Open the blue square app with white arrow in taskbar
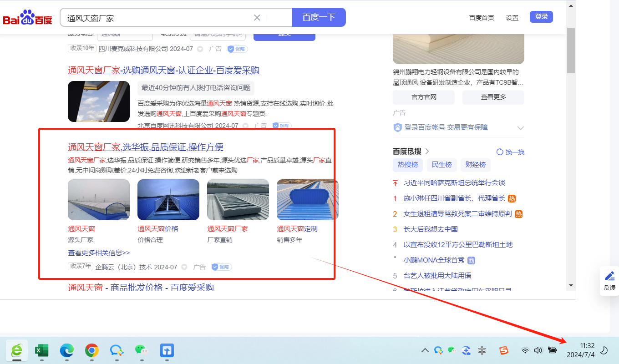The width and height of the screenshot is (619, 364). (167, 350)
